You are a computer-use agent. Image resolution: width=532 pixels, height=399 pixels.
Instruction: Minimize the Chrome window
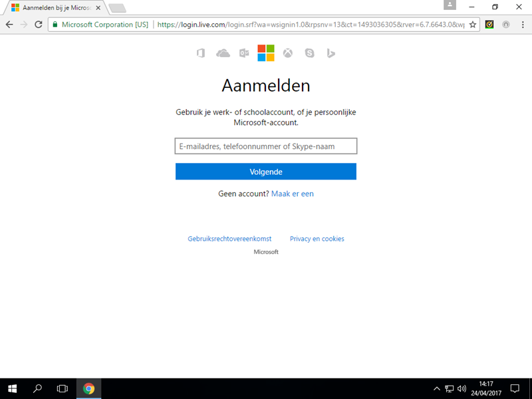[471, 7]
